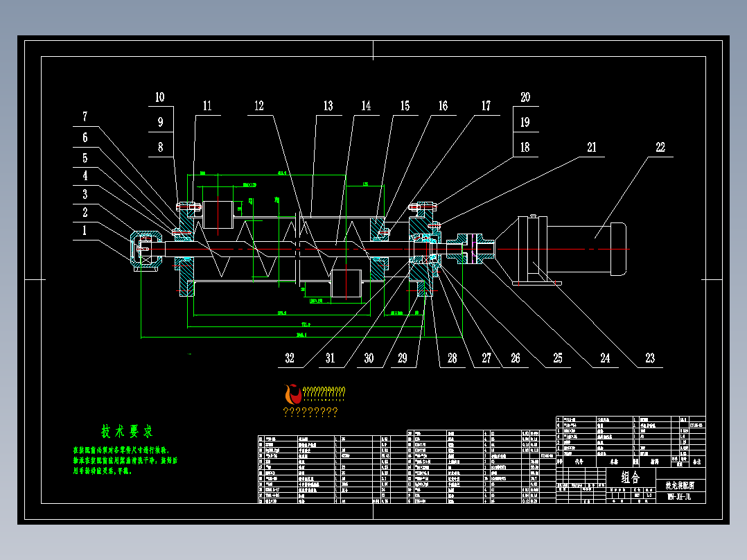Click part callout number 11
The image size is (747, 560).
[207, 106]
